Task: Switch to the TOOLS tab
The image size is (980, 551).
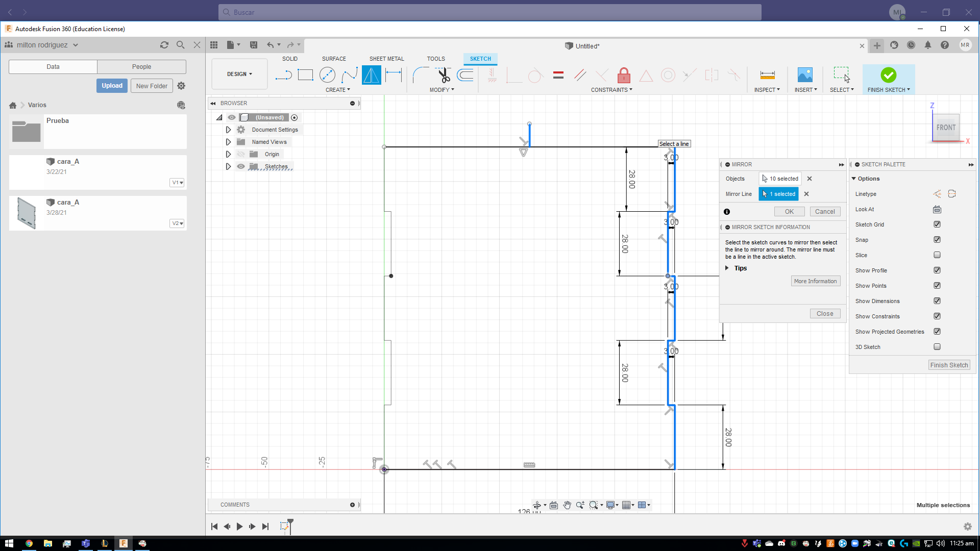Action: [436, 59]
